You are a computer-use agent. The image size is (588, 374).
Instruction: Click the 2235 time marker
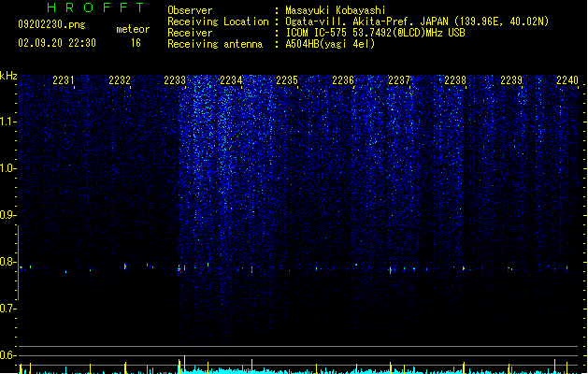[x=287, y=79]
